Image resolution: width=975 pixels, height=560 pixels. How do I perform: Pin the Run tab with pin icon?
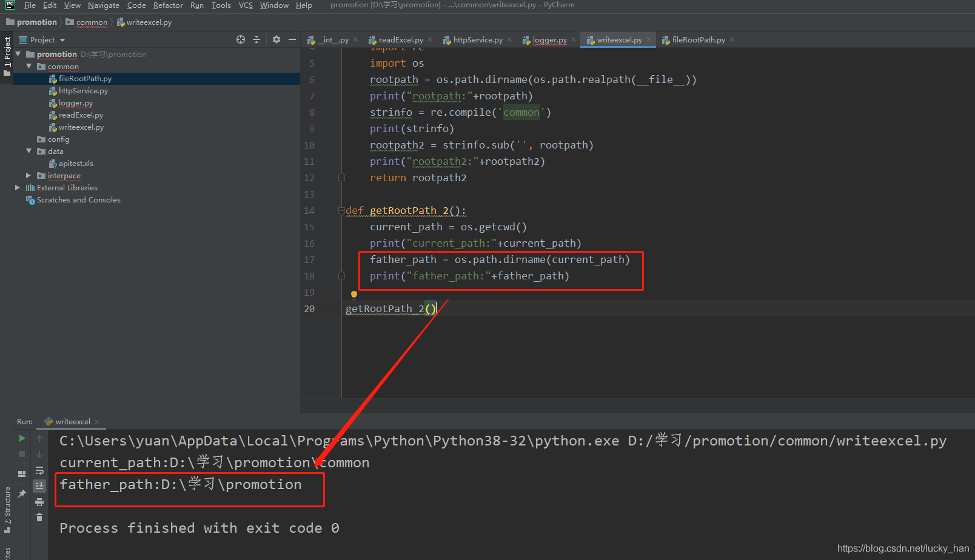pyautogui.click(x=22, y=494)
